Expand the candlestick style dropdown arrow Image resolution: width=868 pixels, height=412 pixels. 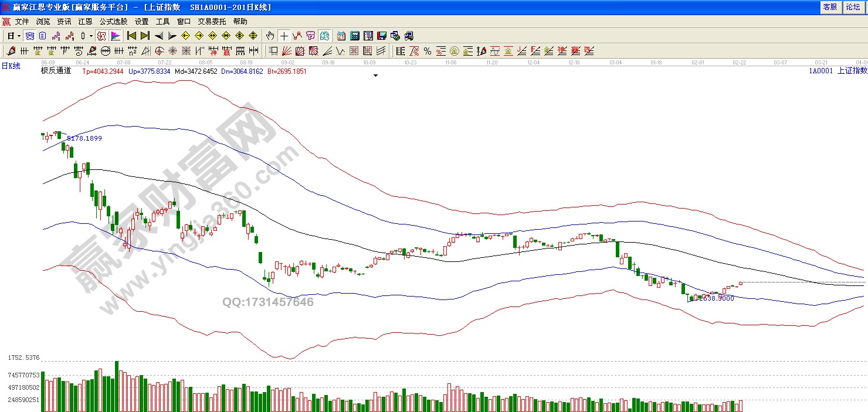(91, 36)
